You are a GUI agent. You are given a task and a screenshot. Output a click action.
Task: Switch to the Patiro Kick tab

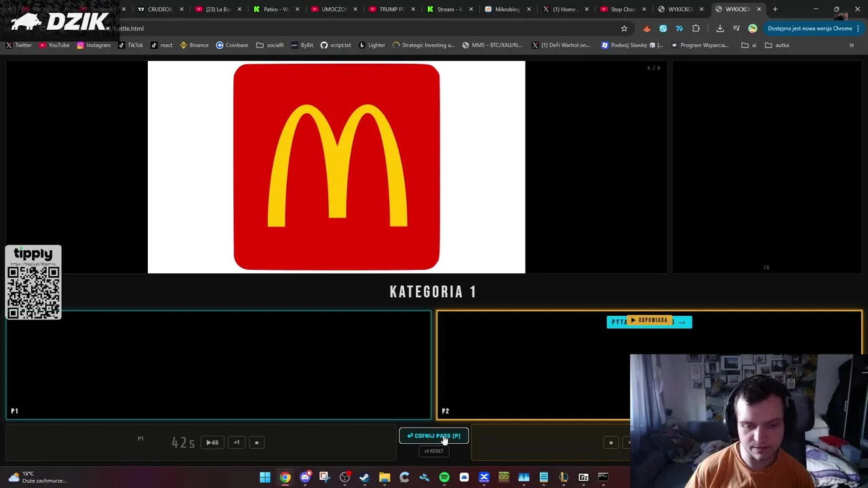pos(276,9)
